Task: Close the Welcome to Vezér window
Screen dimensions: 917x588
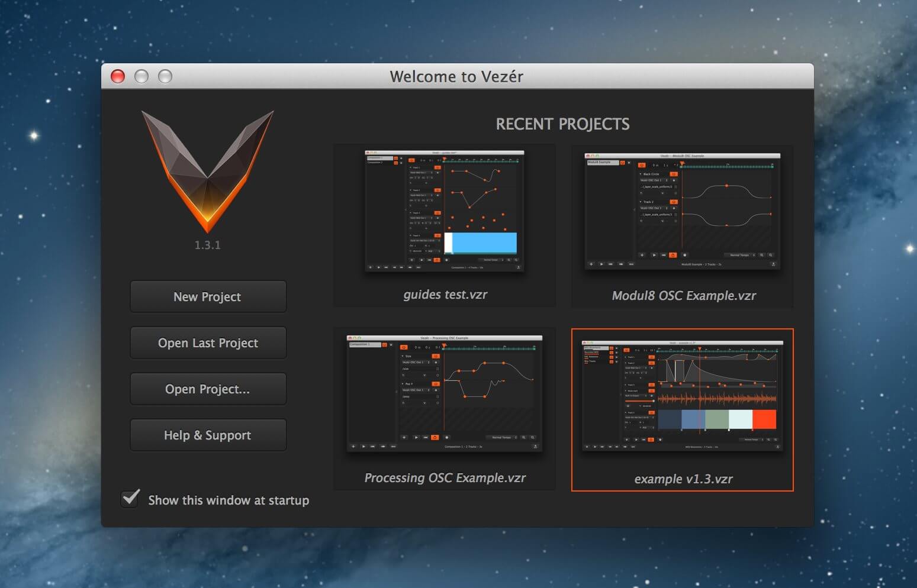Action: click(118, 76)
